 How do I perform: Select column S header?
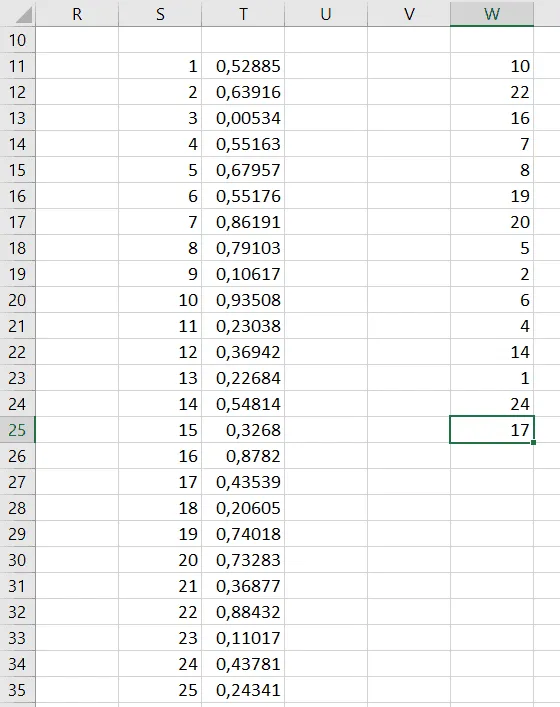pos(160,14)
